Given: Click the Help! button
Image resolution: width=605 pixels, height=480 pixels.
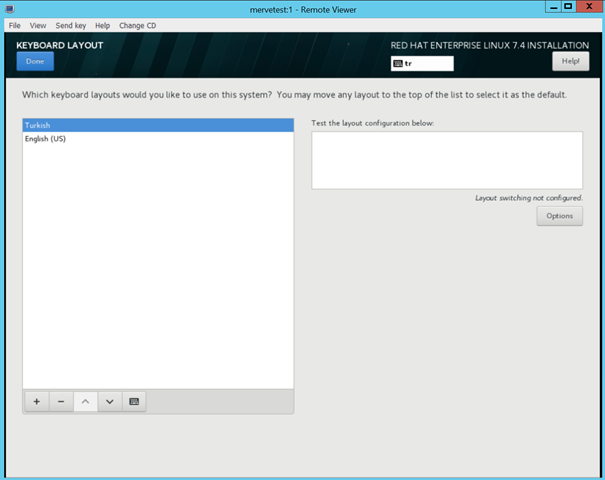Looking at the screenshot, I should 570,62.
